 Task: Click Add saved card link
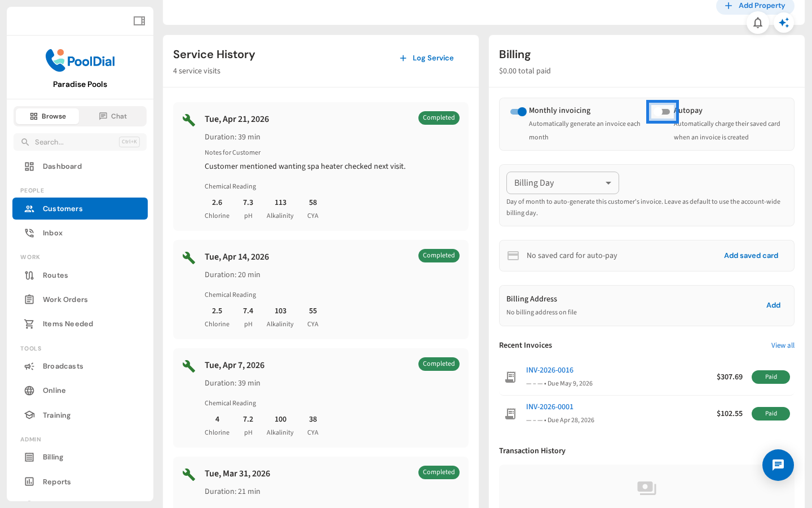pyautogui.click(x=751, y=256)
